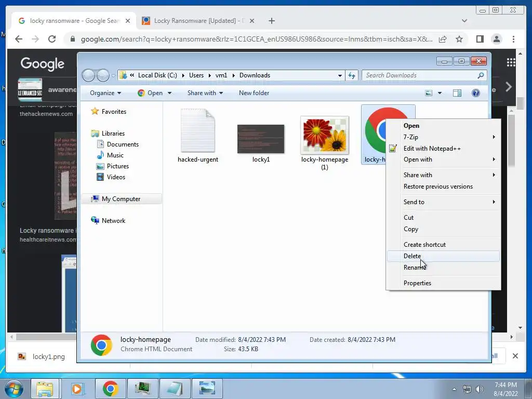Click locky1.png in Chrome downloads bar

click(42, 356)
